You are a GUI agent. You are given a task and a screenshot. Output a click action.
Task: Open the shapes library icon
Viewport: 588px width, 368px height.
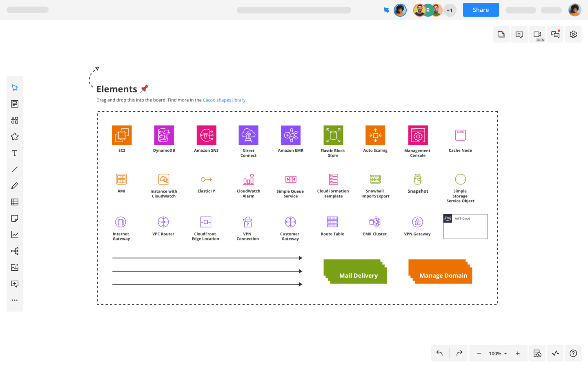15,120
